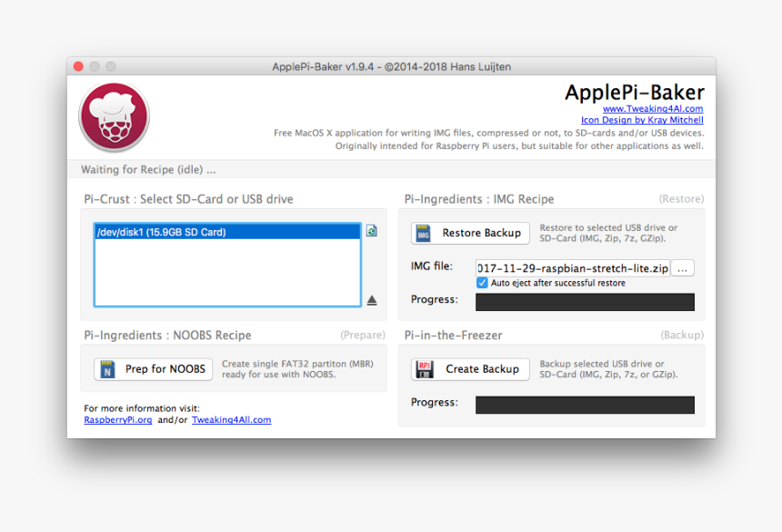
Task: Click the Prep for NOOBS button
Action: click(154, 369)
